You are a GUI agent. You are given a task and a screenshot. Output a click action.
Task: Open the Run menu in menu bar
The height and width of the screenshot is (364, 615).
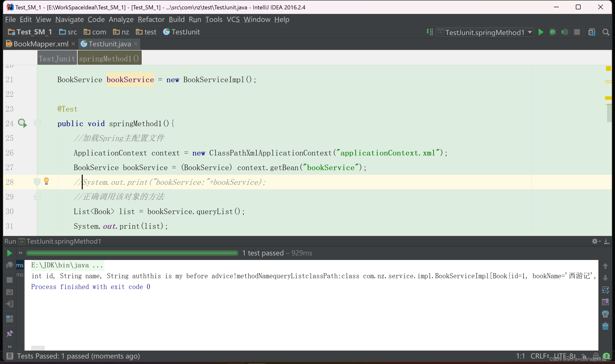pyautogui.click(x=195, y=19)
